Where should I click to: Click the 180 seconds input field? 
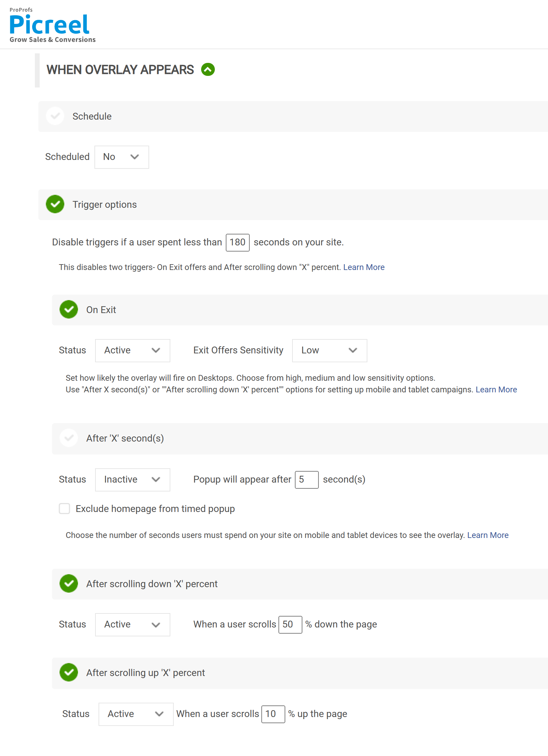pos(237,242)
